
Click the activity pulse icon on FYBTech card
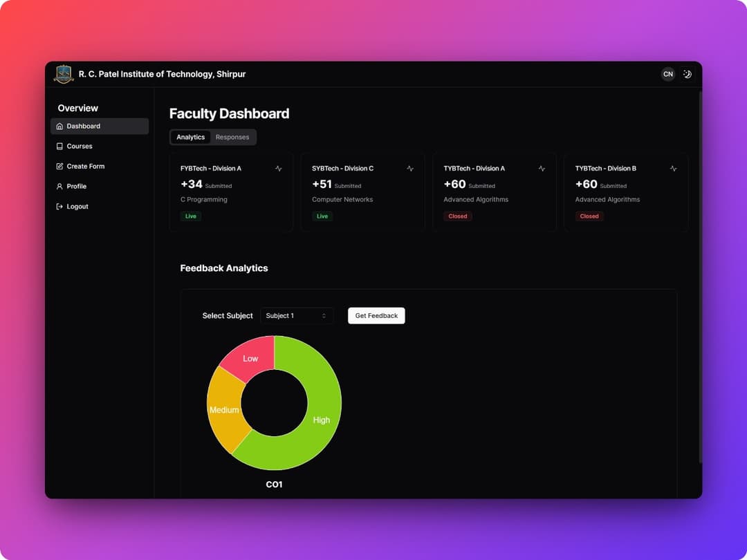coord(278,168)
